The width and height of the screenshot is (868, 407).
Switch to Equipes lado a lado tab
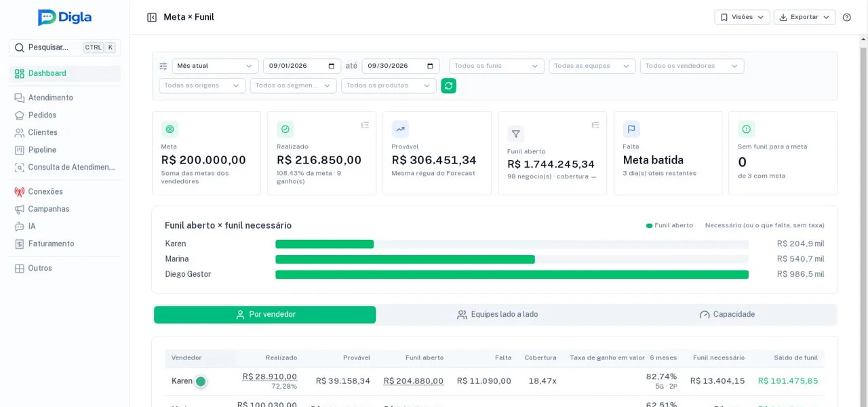(497, 315)
